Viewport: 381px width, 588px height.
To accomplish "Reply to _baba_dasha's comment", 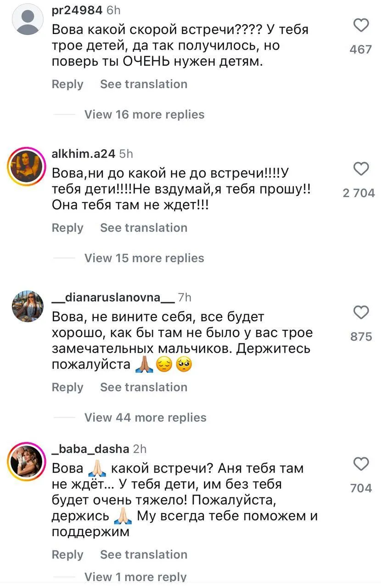I will 67,554.
